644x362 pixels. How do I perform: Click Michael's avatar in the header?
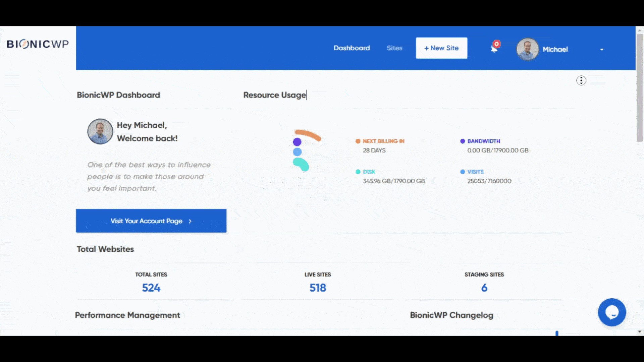pyautogui.click(x=528, y=49)
